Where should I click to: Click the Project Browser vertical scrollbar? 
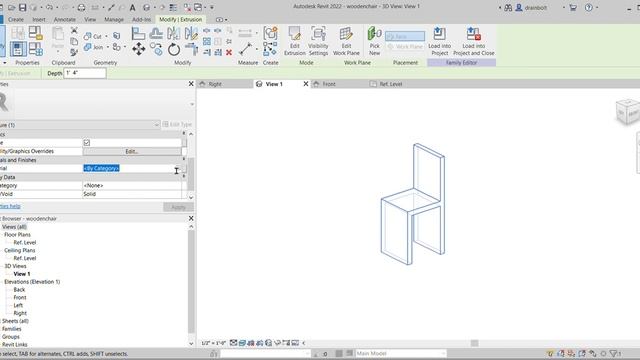coord(191,282)
